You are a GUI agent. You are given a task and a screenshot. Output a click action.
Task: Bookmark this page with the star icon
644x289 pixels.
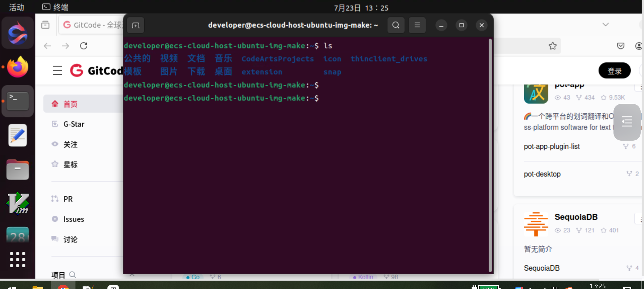552,46
